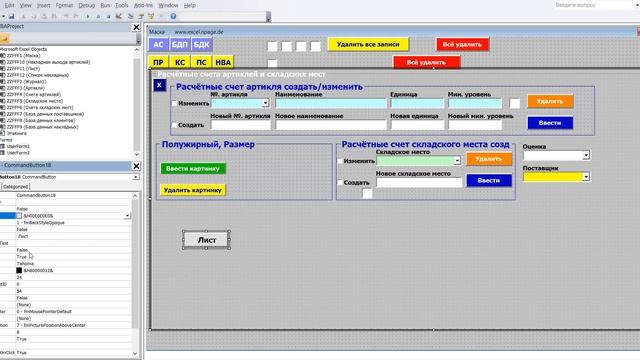Open Project Explorer via toolbar icon
Image resolution: width=640 pixels, height=360 pixels.
tap(131, 16)
